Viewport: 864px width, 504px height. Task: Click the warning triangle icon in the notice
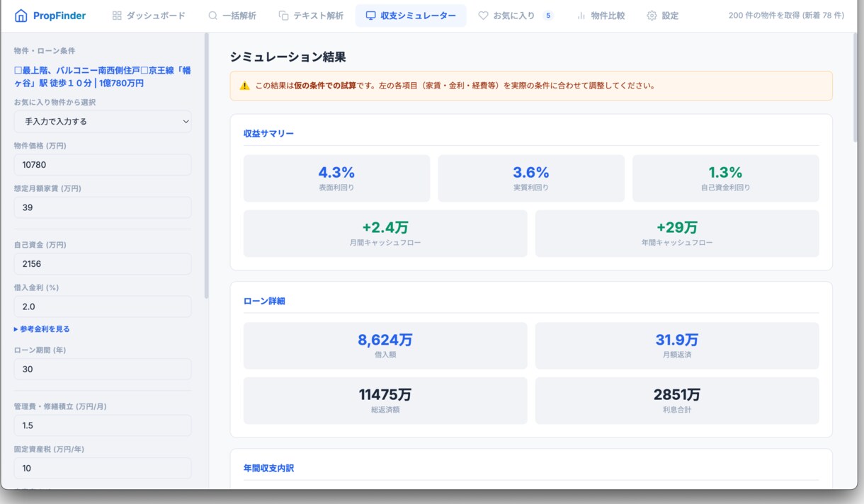244,86
